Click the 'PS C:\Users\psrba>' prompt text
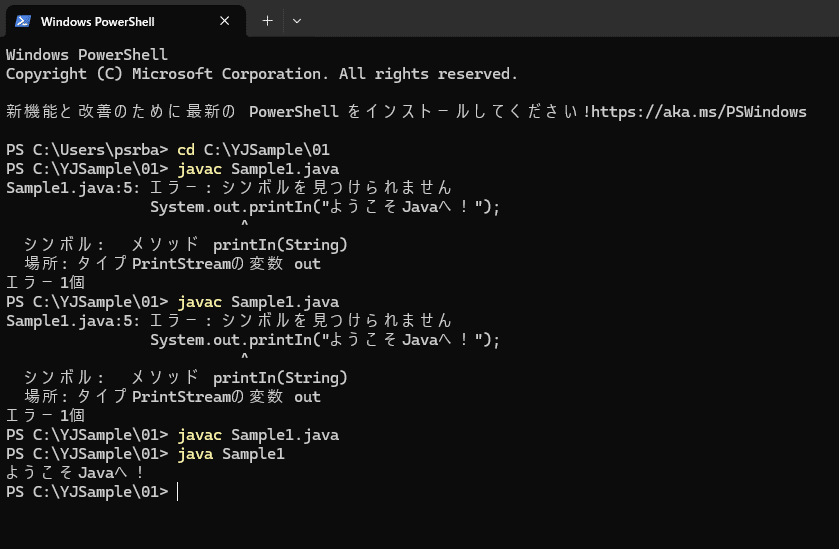The height and width of the screenshot is (549, 839). (x=87, y=150)
